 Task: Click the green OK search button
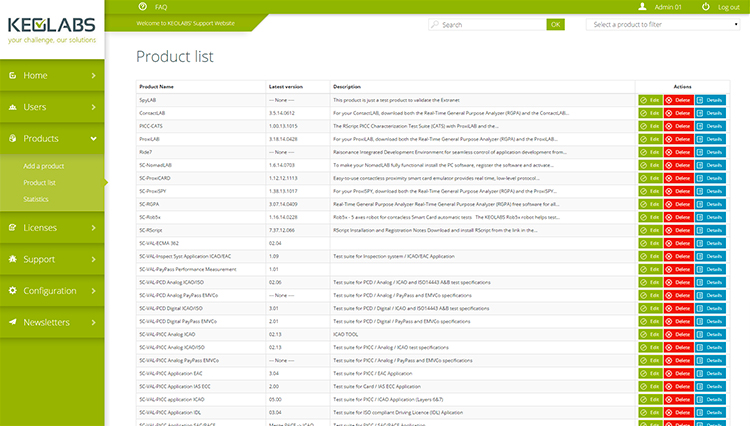(555, 24)
